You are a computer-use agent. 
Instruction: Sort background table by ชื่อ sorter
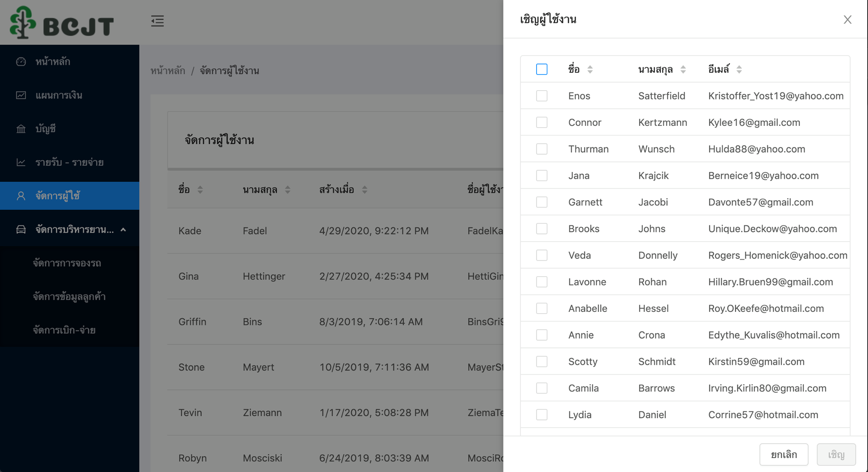200,190
